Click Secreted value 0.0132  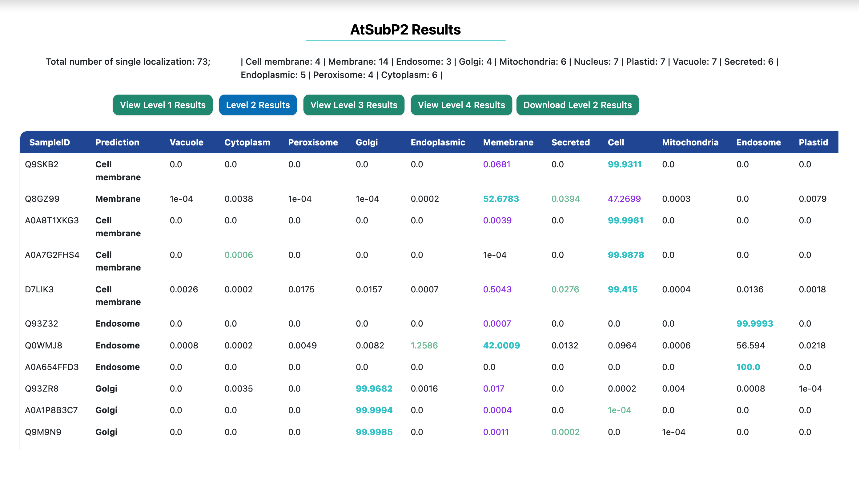(565, 345)
